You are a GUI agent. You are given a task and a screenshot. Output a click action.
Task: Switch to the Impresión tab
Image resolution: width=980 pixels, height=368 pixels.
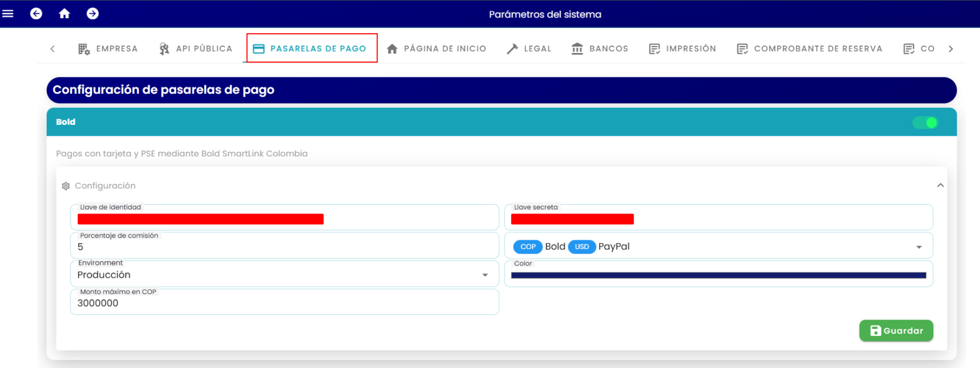[682, 48]
